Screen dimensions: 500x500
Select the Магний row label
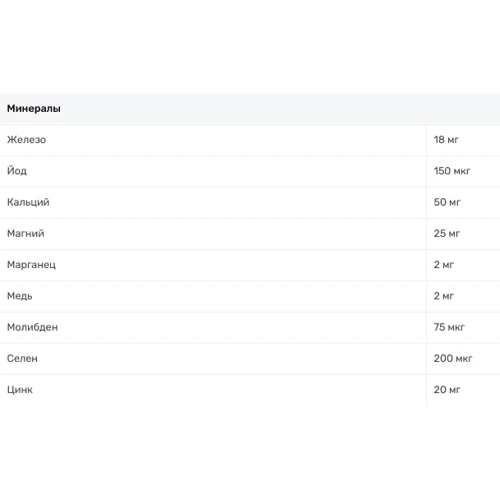tap(26, 233)
